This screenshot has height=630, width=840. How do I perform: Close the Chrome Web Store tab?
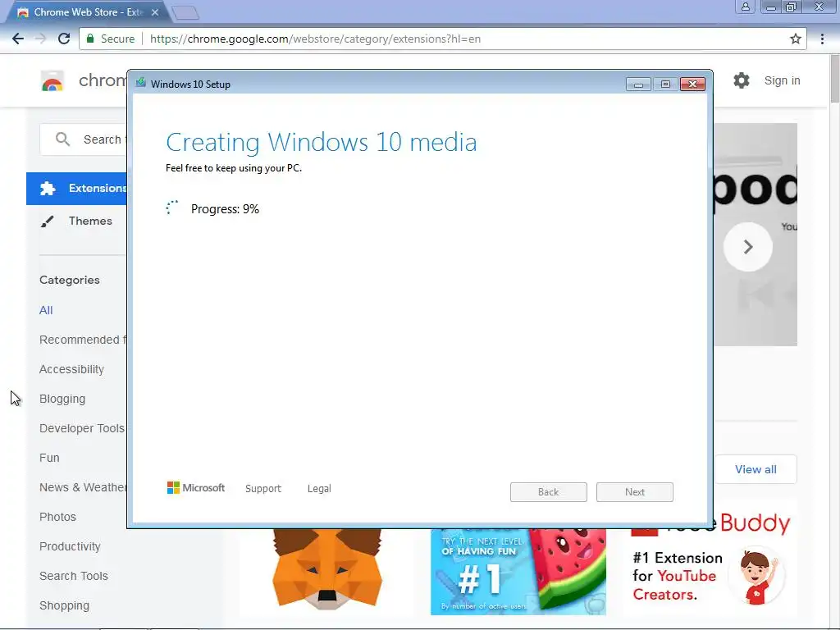pos(155,12)
